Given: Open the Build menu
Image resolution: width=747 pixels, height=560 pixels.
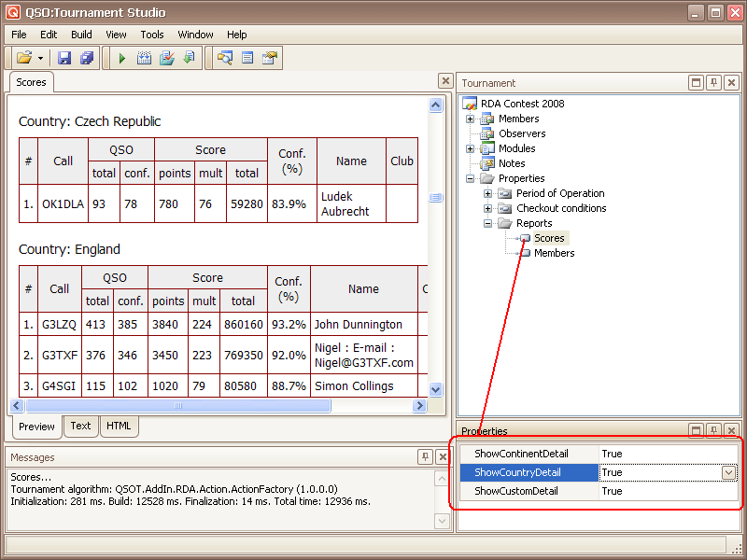Looking at the screenshot, I should tap(81, 35).
